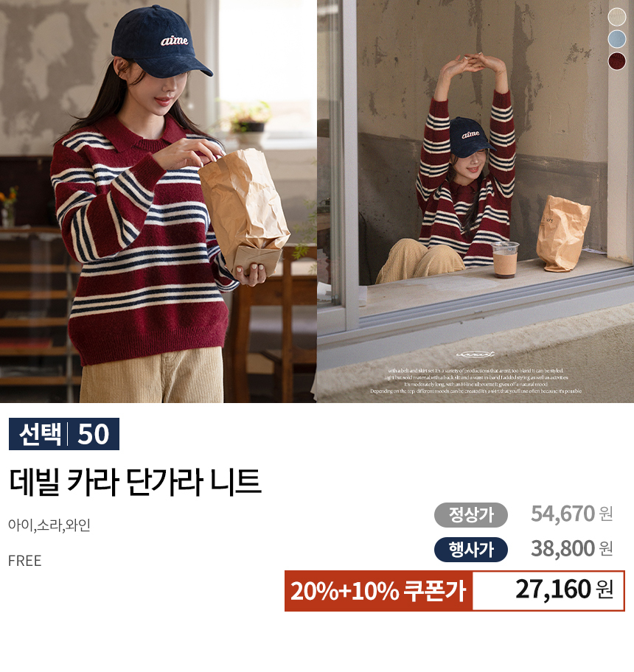This screenshot has height=672, width=634.
Task: Click the 20%+10% 쿠폰가 red label
Action: coord(378,591)
